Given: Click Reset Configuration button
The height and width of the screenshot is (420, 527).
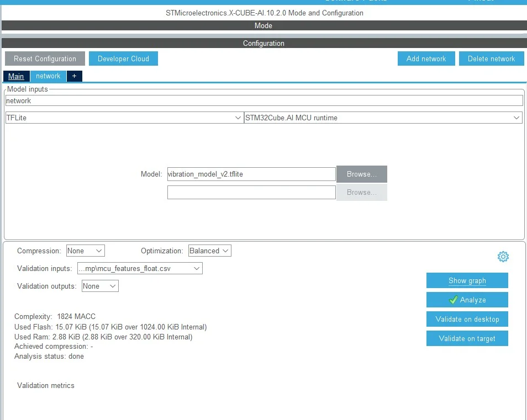Looking at the screenshot, I should coord(45,59).
